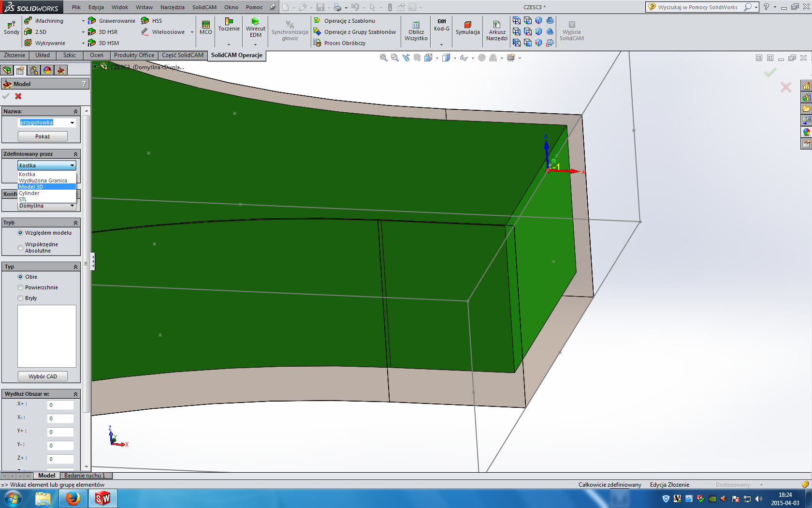The height and width of the screenshot is (508, 812).
Task: Select the Wykrywanie operation icon
Action: (28, 43)
